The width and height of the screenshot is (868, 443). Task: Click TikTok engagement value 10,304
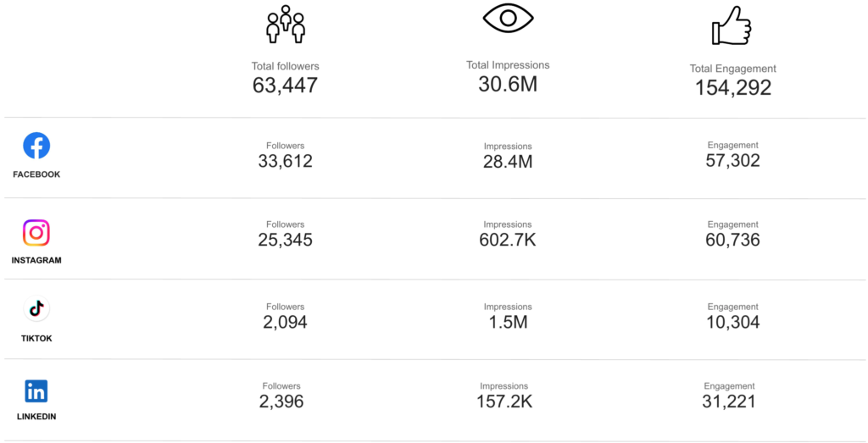point(732,322)
